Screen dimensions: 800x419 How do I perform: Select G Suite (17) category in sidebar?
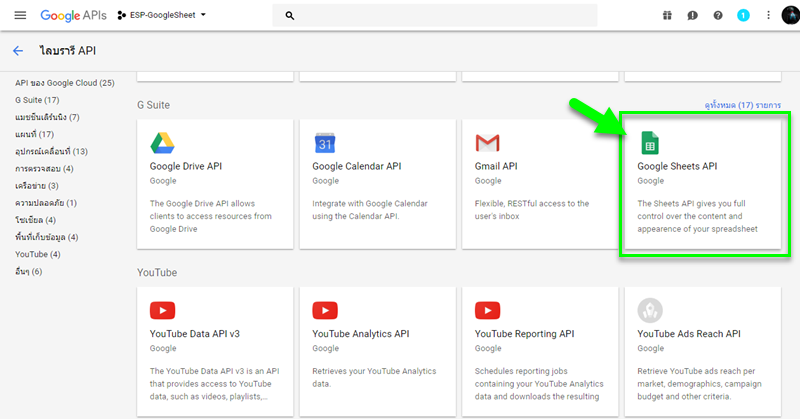[37, 100]
